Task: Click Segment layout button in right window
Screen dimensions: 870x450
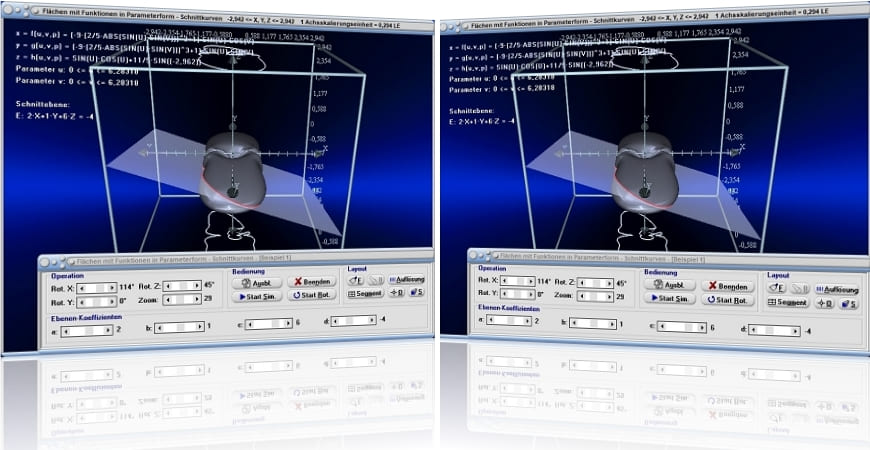Action: (x=788, y=302)
